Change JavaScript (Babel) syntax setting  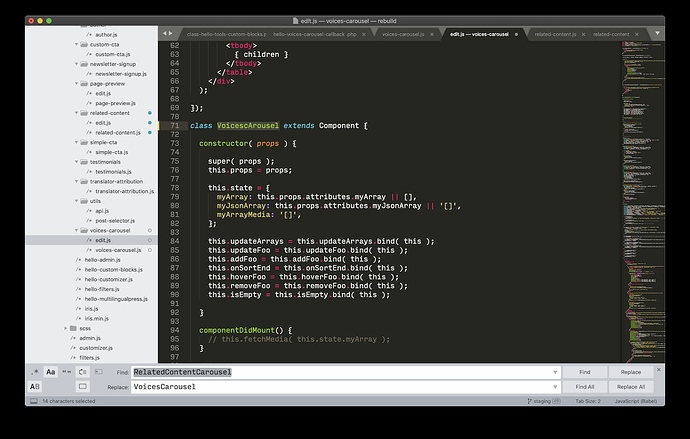pyautogui.click(x=635, y=401)
